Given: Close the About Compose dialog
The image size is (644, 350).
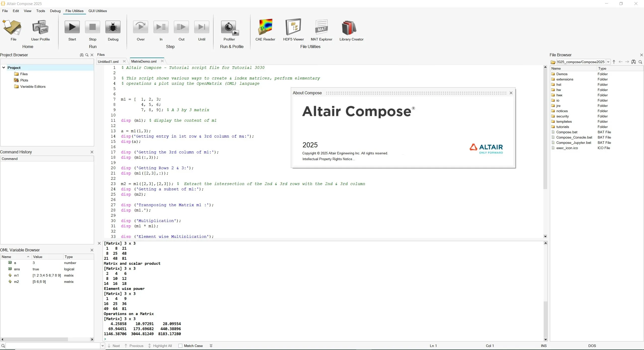Looking at the screenshot, I should (x=511, y=93).
